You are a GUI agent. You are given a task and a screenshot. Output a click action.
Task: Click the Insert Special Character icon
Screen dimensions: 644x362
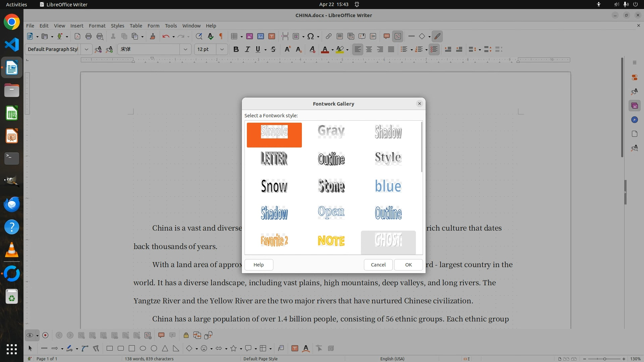coord(311,36)
